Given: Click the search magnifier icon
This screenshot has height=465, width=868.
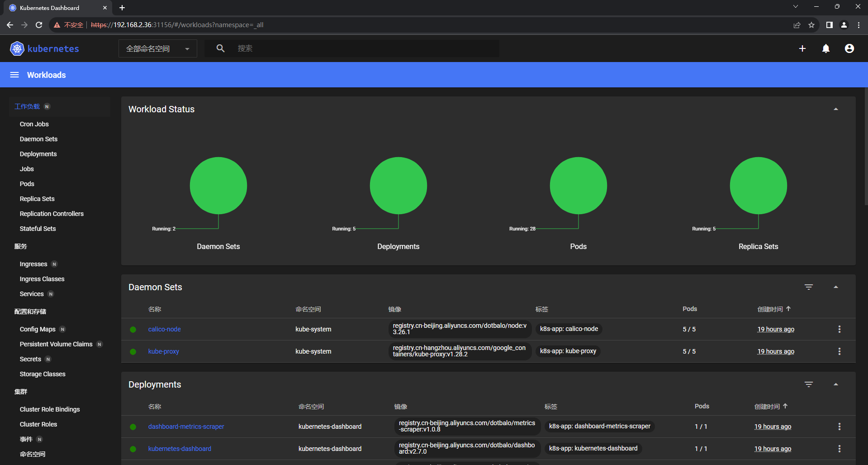Looking at the screenshot, I should [220, 48].
